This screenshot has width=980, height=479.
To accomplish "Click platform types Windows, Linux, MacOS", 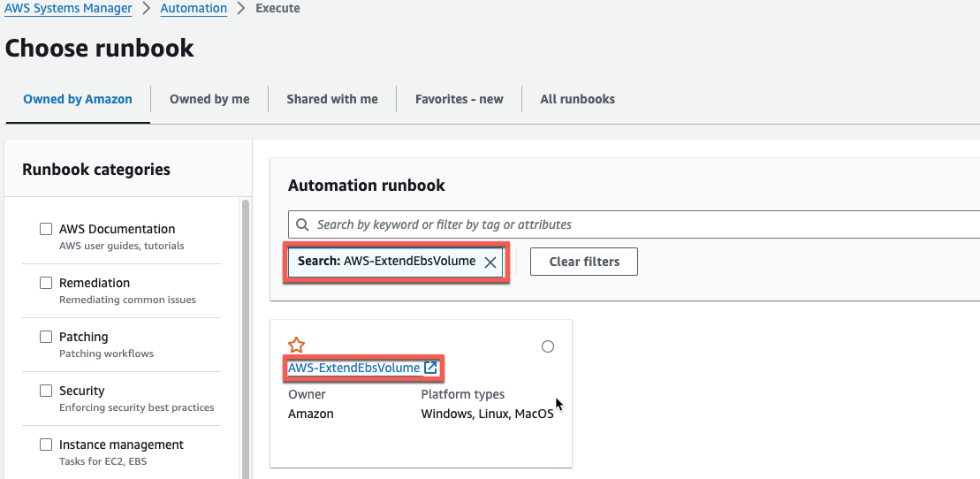I will (487, 414).
